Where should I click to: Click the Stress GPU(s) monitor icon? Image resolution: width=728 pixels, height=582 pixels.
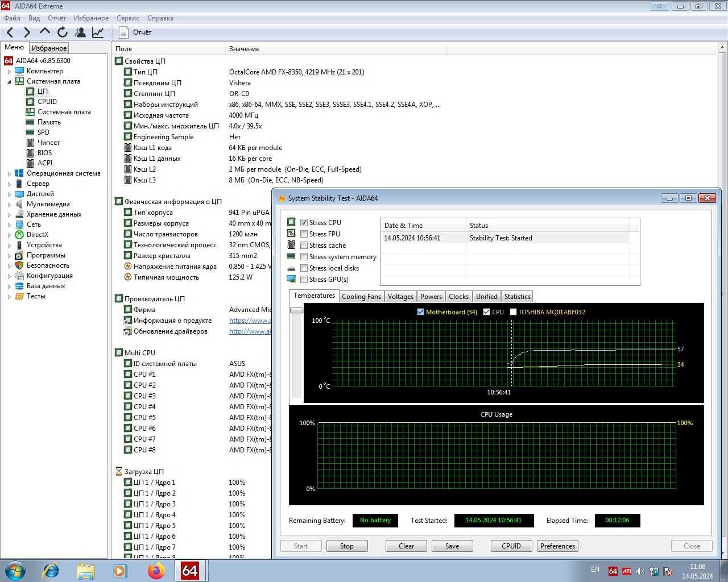tap(291, 279)
